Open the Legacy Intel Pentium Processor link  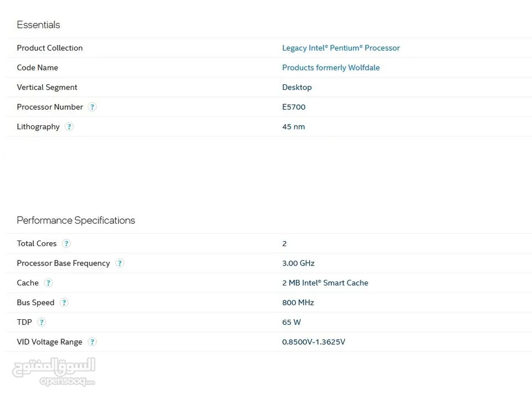pyautogui.click(x=341, y=48)
